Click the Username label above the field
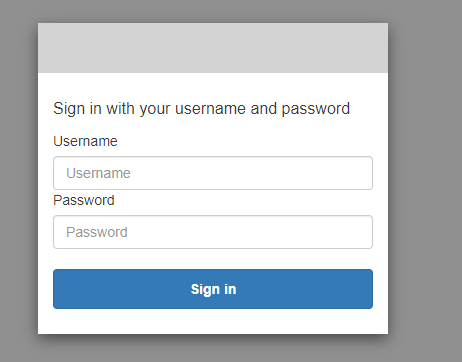The image size is (462, 362). (x=85, y=141)
